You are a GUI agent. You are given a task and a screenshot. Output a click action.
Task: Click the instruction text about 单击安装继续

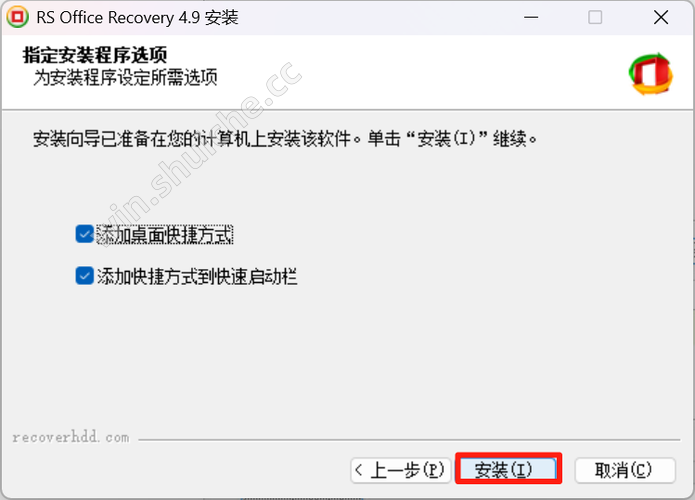pos(285,139)
